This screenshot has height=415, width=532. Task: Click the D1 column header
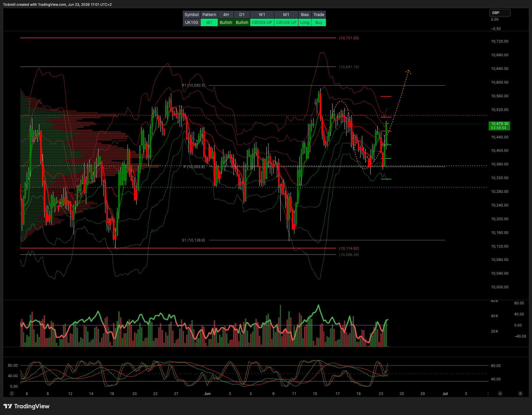click(242, 15)
